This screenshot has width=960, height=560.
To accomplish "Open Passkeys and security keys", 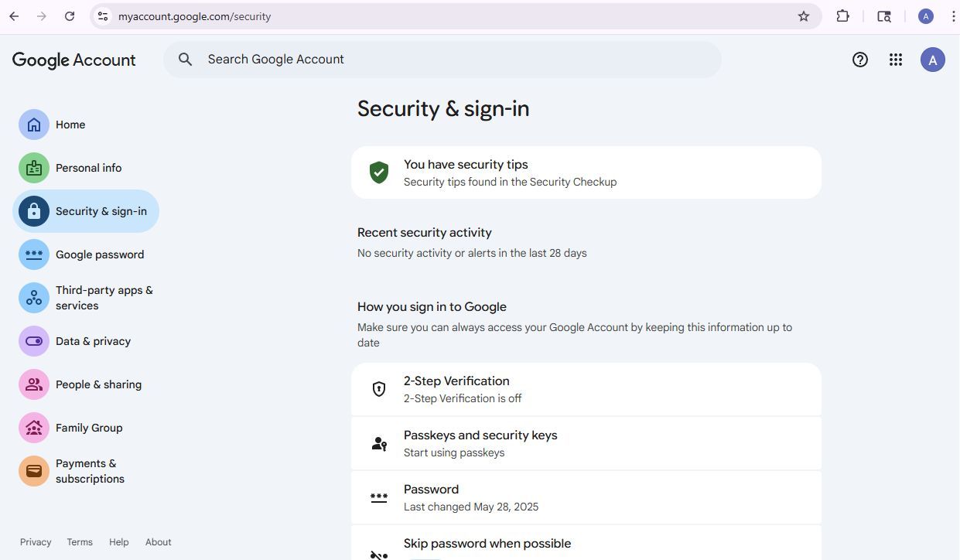I will coord(586,443).
